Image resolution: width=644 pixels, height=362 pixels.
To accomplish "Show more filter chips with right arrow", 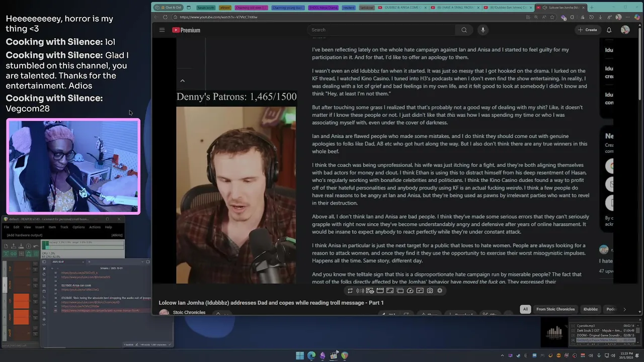I will tap(624, 309).
